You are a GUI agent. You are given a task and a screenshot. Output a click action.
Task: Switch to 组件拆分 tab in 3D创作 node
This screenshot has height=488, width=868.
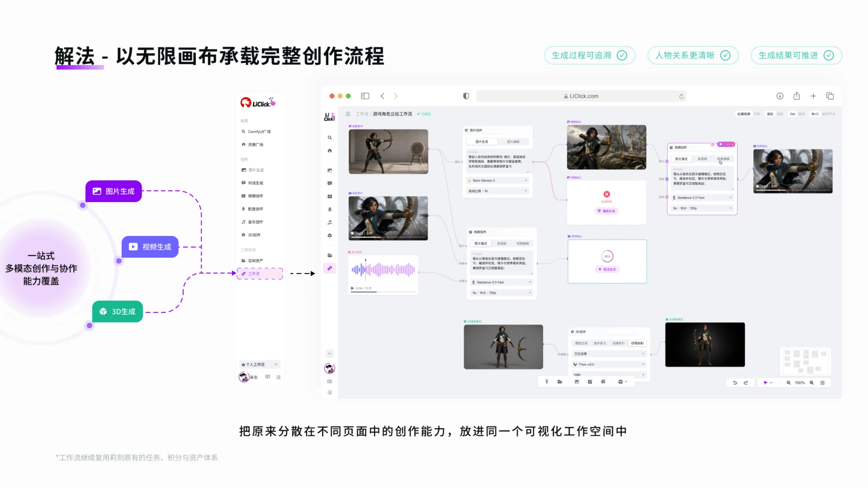600,343
